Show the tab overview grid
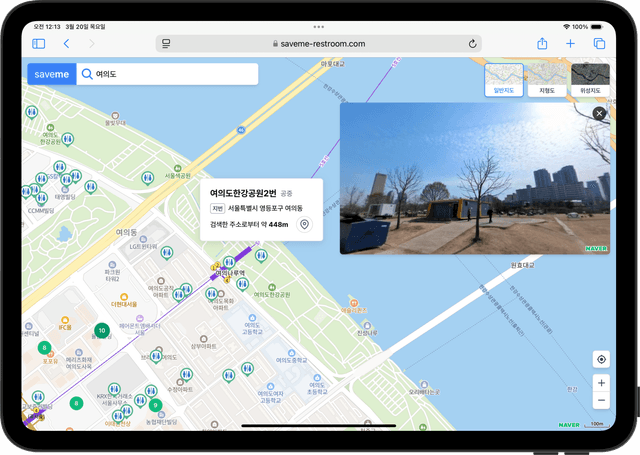640x455 pixels. pyautogui.click(x=599, y=44)
